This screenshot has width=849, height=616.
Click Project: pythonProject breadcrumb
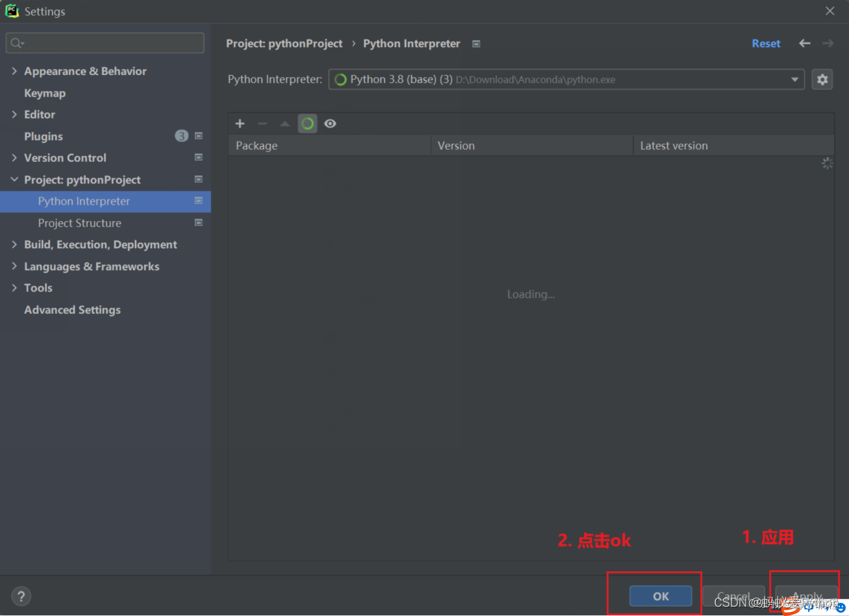pyautogui.click(x=284, y=43)
